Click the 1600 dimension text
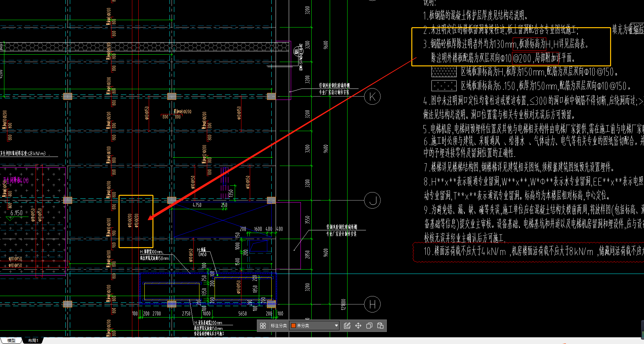 click(258, 229)
